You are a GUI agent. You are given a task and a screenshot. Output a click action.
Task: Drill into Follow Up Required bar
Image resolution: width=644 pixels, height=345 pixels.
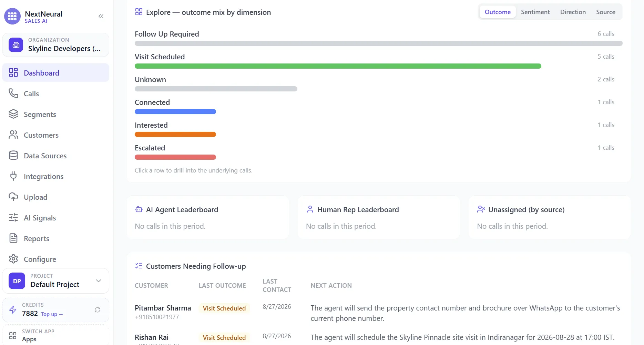378,43
